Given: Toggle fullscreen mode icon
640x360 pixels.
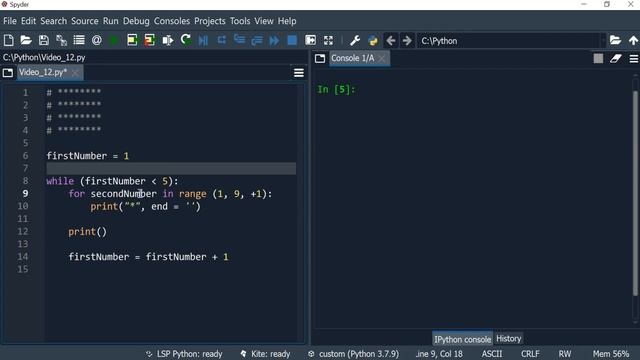Looking at the screenshot, I should 328,40.
